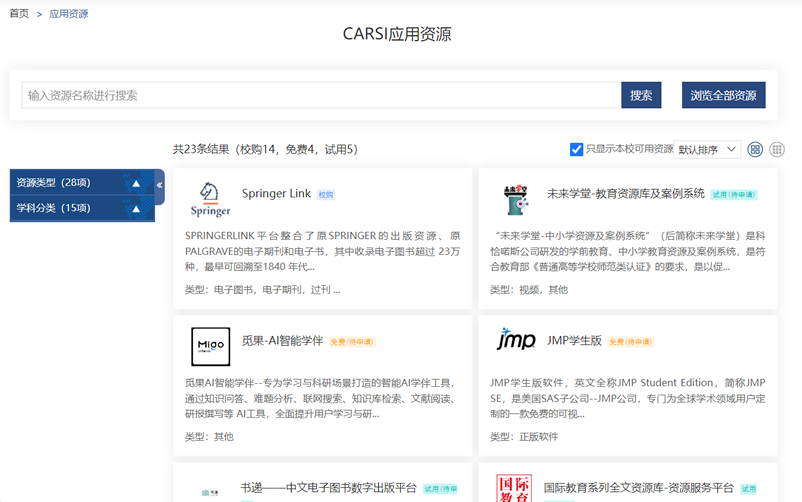Open the Migo 觅果 logo thumbnail
The image size is (802, 502).
210,346
